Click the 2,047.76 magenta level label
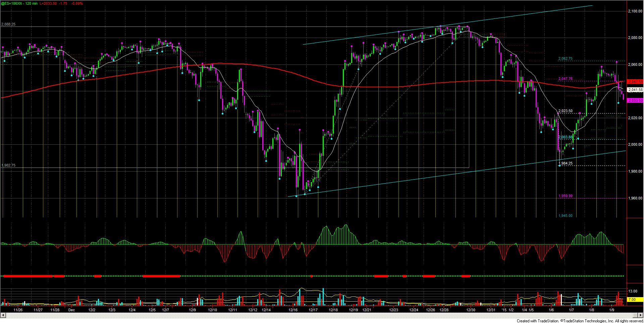Image resolution: width=644 pixels, height=323 pixels. [565, 79]
